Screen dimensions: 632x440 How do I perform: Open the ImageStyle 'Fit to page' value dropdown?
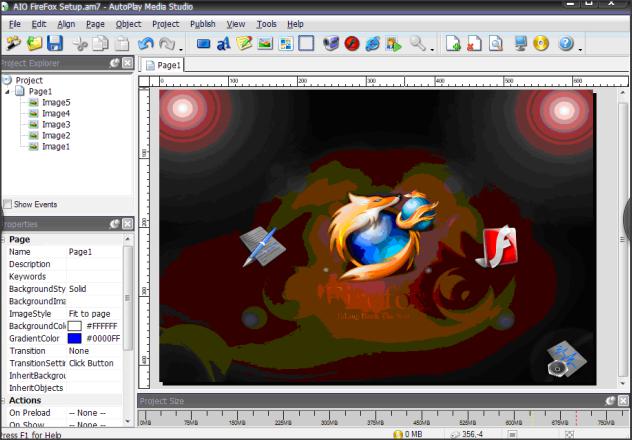[94, 314]
